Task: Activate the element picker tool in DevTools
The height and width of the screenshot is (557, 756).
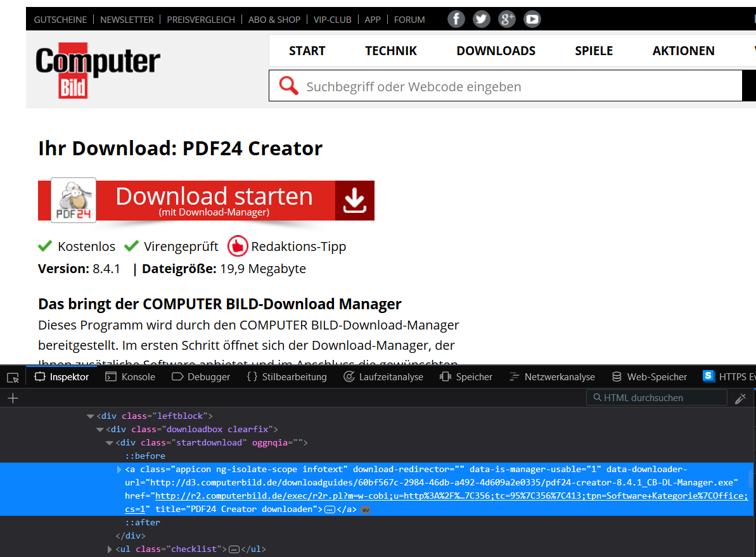Action: [x=11, y=376]
